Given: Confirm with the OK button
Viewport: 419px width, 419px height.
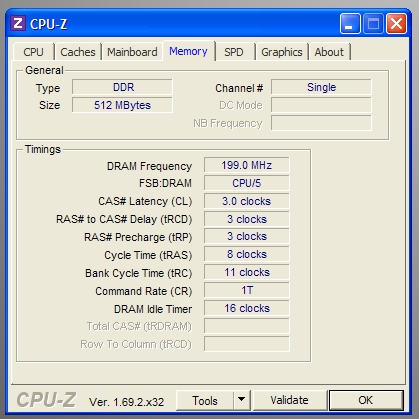Looking at the screenshot, I should tap(366, 400).
